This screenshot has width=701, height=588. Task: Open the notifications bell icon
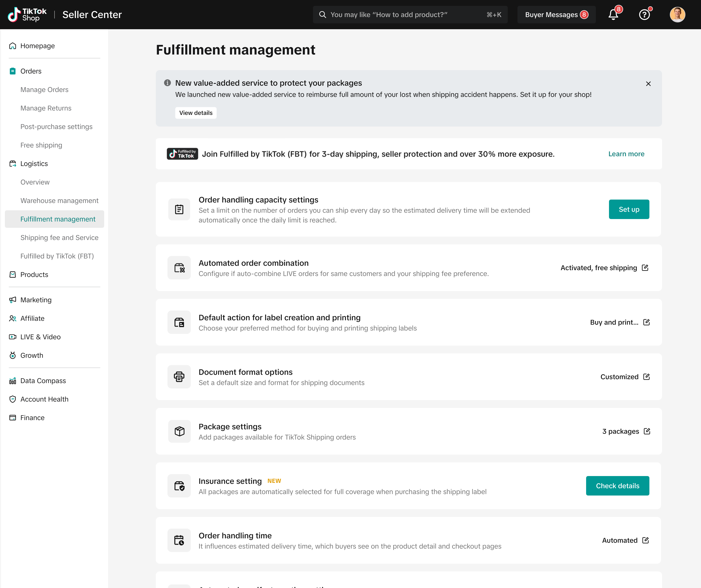tap(613, 15)
